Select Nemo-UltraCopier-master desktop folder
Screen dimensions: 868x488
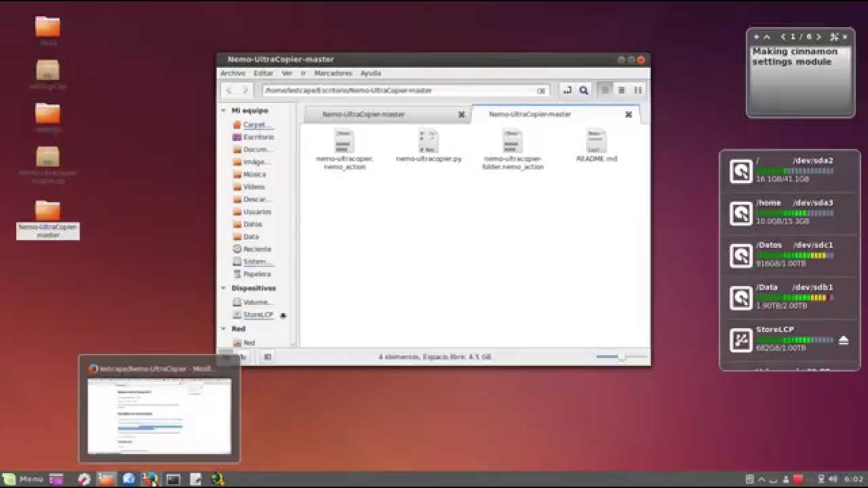(x=47, y=220)
